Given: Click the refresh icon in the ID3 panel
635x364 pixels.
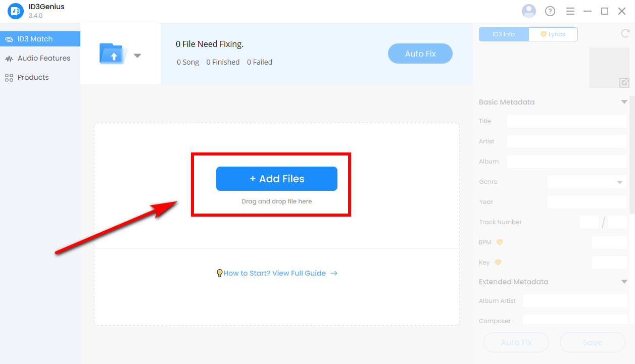Looking at the screenshot, I should pos(624,34).
